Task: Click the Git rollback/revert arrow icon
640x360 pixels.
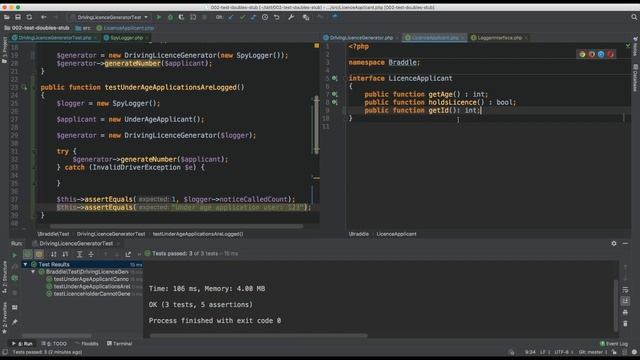Action: click(x=277, y=17)
